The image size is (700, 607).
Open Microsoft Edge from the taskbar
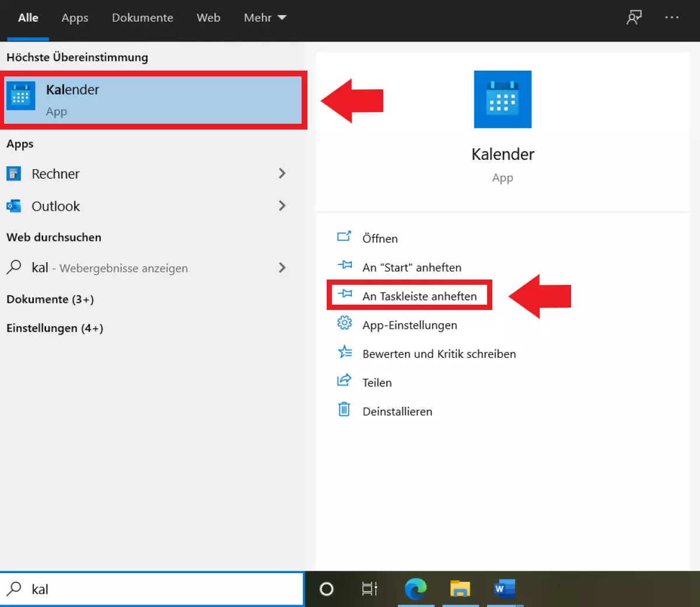(x=415, y=589)
